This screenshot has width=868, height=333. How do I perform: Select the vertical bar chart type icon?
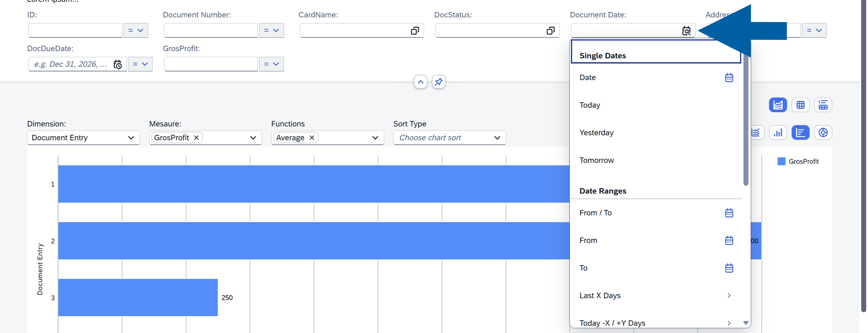[778, 132]
